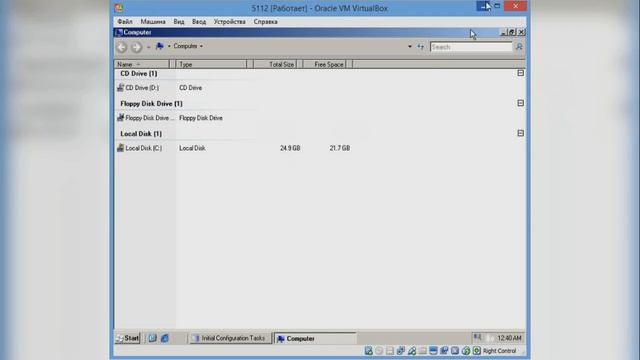Click the 24.9 GB total size value

click(x=290, y=148)
